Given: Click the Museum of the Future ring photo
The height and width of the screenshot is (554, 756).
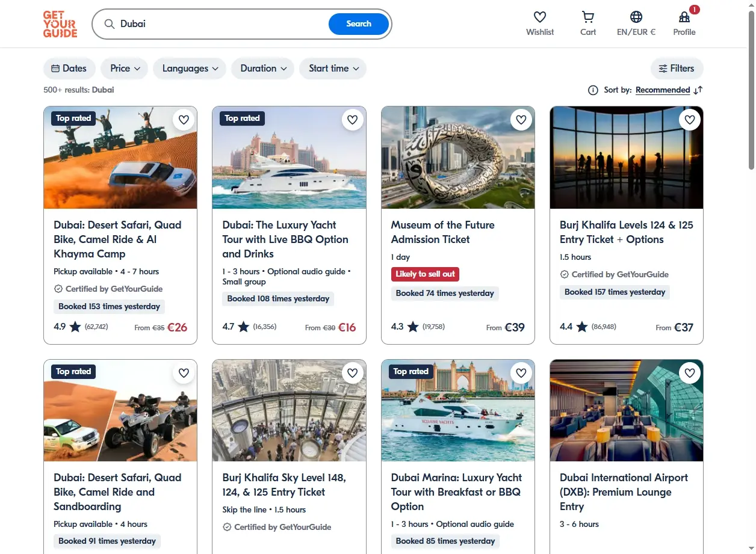Looking at the screenshot, I should pyautogui.click(x=458, y=158).
